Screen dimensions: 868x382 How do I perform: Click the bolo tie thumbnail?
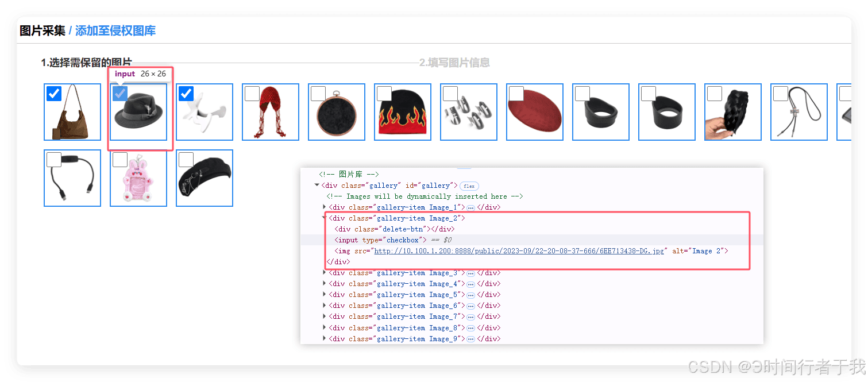(x=799, y=112)
